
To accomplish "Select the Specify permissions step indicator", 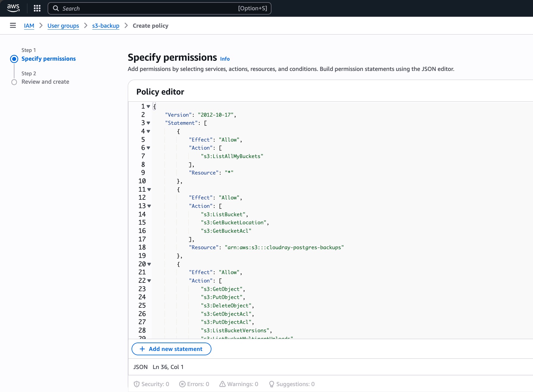I will (x=14, y=59).
